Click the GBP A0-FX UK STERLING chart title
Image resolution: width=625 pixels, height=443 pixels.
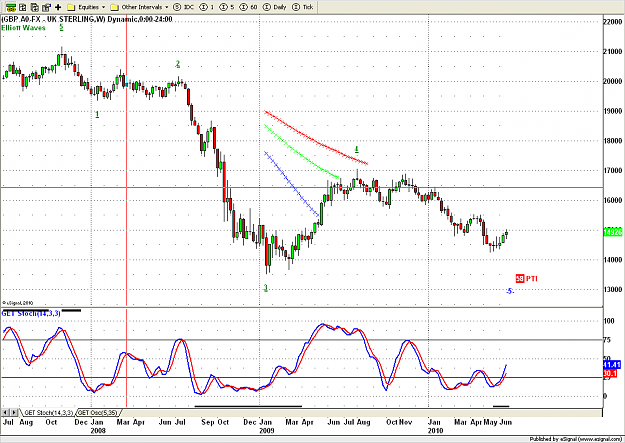(87, 19)
